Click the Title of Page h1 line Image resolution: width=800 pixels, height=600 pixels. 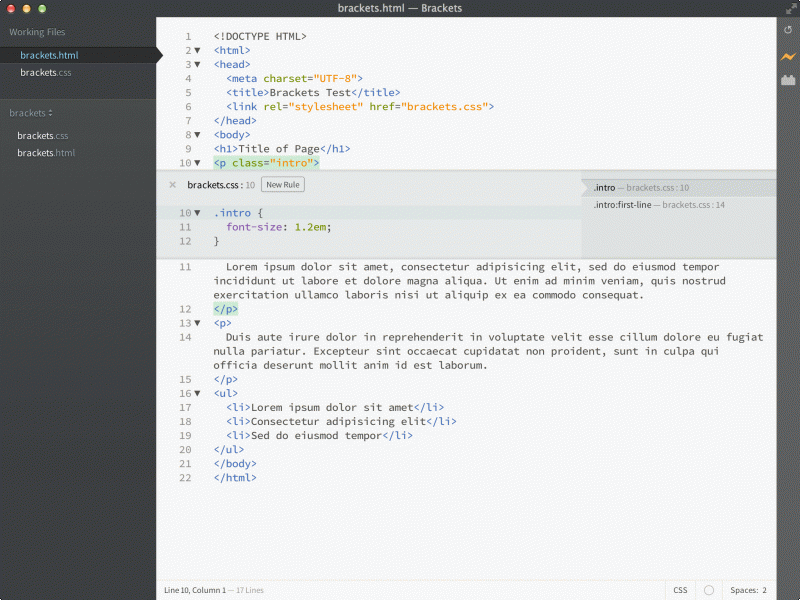click(282, 149)
